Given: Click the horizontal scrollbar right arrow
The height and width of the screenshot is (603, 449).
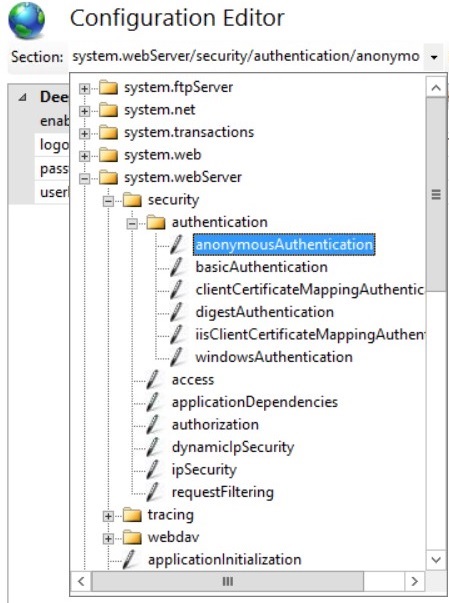Looking at the screenshot, I should [414, 581].
